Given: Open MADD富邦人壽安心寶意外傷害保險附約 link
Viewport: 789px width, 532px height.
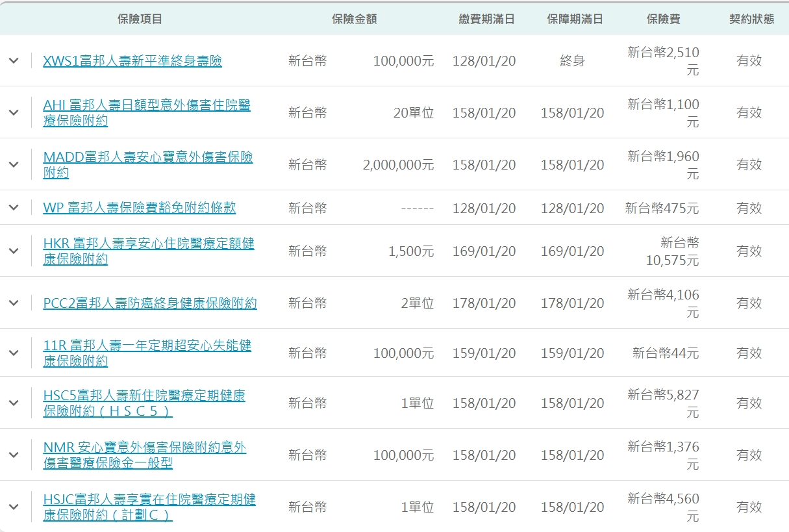Looking at the screenshot, I should pos(148,165).
